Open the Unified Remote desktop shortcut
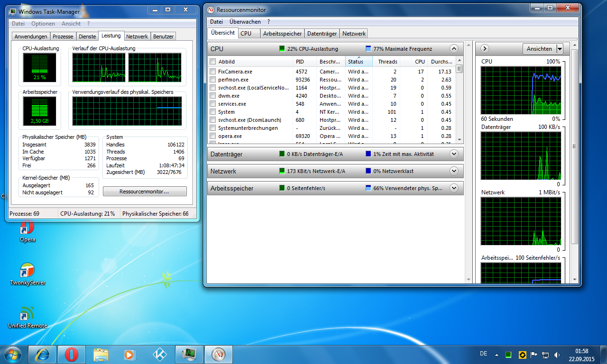This screenshot has width=607, height=364. point(28,318)
